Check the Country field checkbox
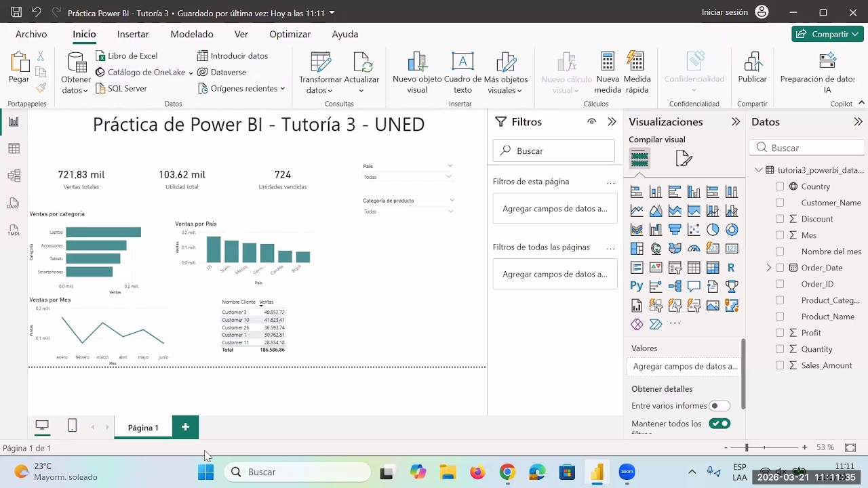 pos(780,186)
